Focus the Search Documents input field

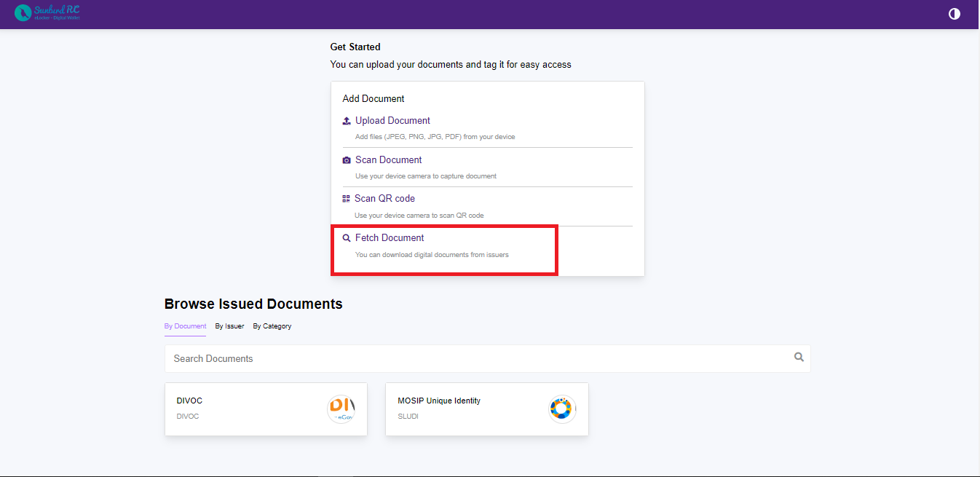473,358
